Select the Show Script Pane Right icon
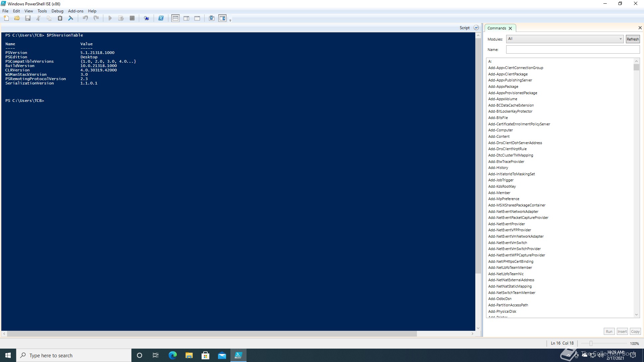 186,18
